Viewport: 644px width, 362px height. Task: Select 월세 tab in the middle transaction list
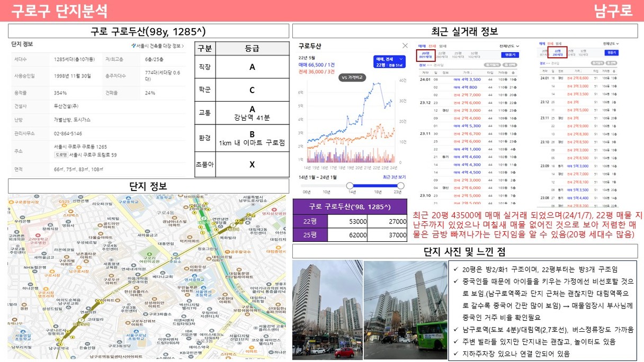click(443, 46)
